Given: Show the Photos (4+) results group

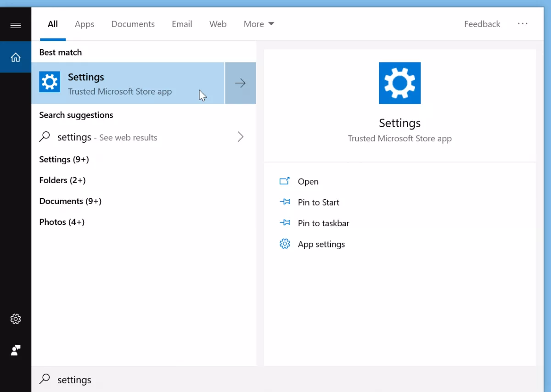Looking at the screenshot, I should (62, 222).
